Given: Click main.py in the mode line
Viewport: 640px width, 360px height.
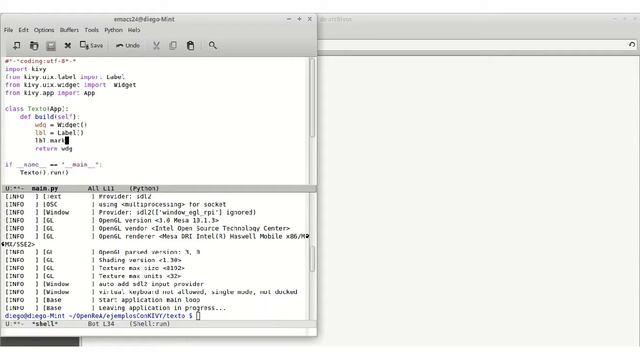Looking at the screenshot, I should click(45, 189).
